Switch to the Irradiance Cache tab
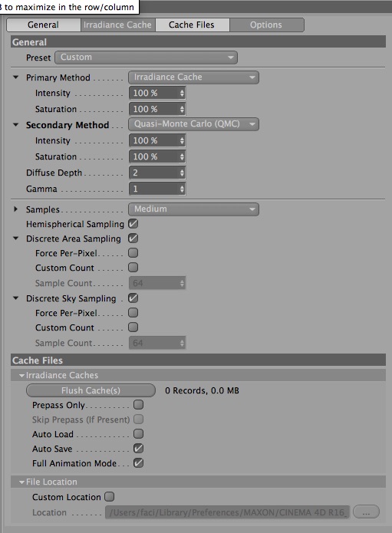 pyautogui.click(x=117, y=25)
